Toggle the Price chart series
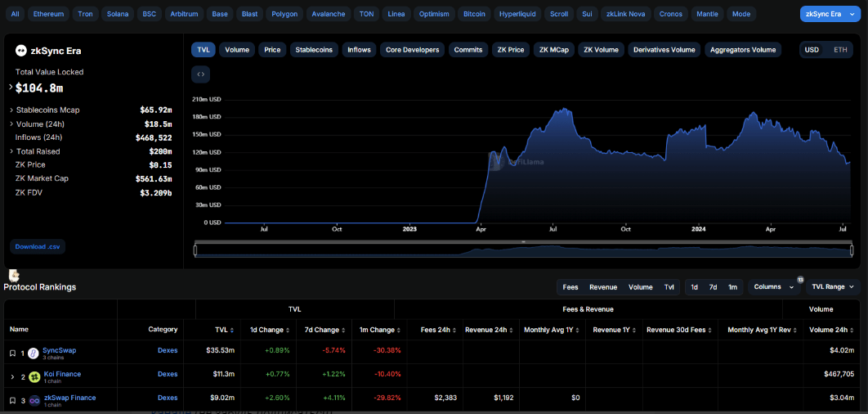 (x=272, y=50)
